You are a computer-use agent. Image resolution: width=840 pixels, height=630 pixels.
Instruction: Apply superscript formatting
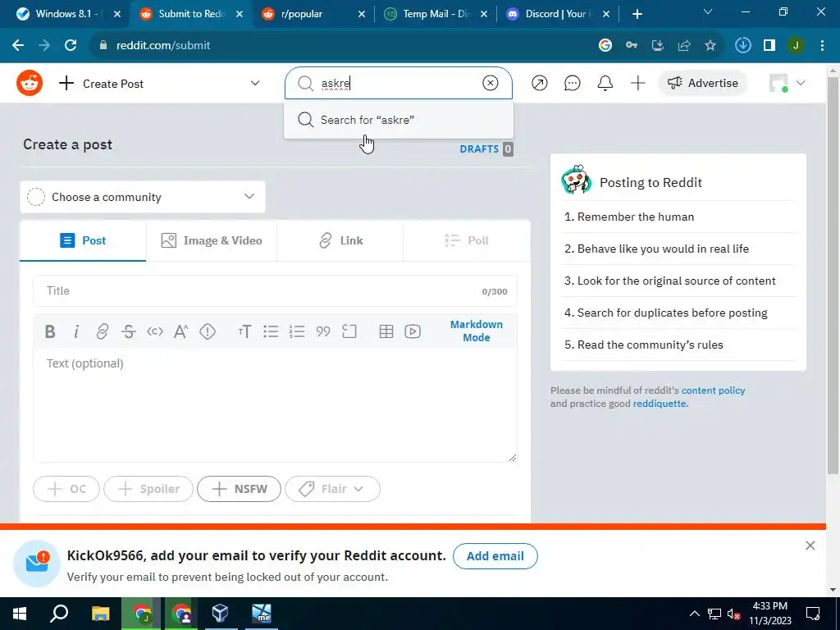coord(181,331)
